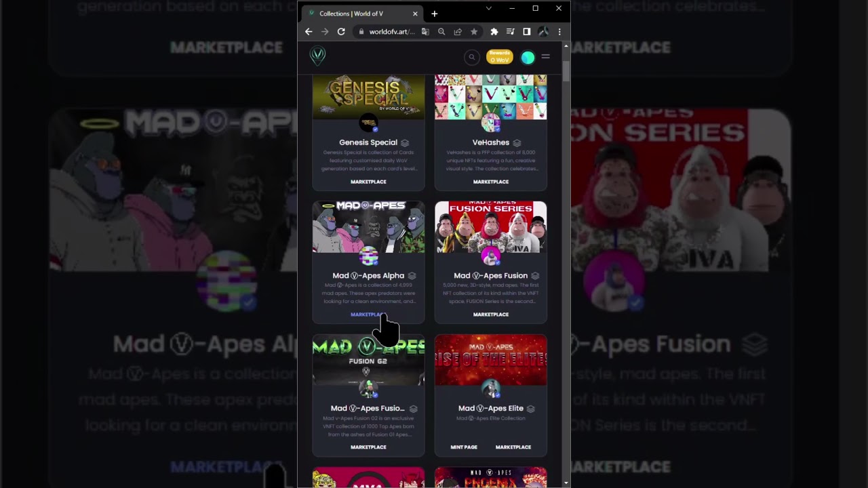Click the Fusion G2 collection avatar
Viewport: 868px width, 488px height.
pos(368,389)
